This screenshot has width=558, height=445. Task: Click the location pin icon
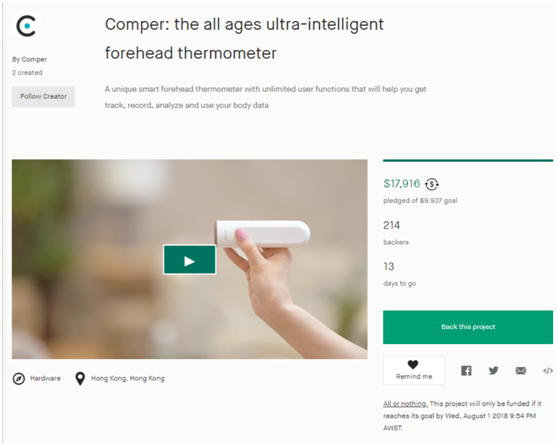coord(80,379)
